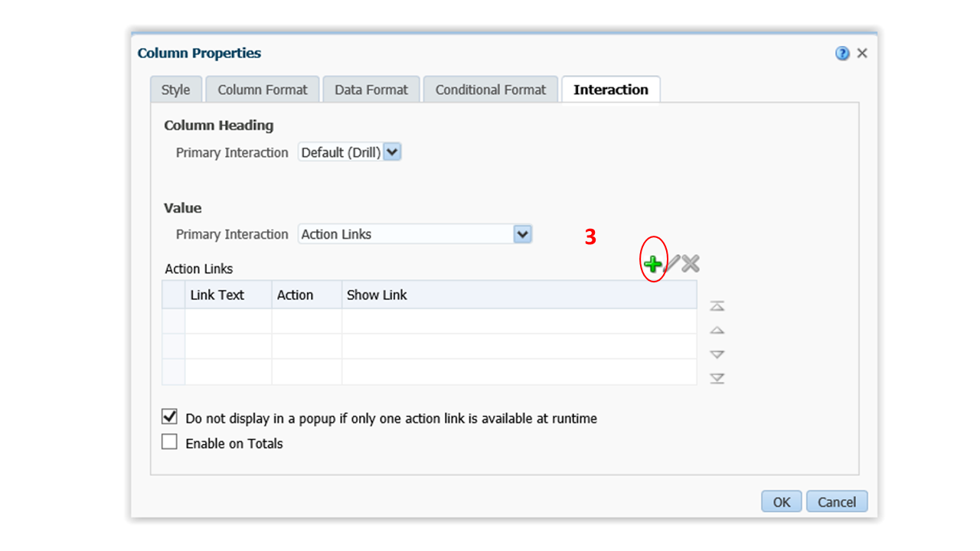Select the first empty row in the Action Links table
This screenshot has width=980, height=551.
[430, 321]
